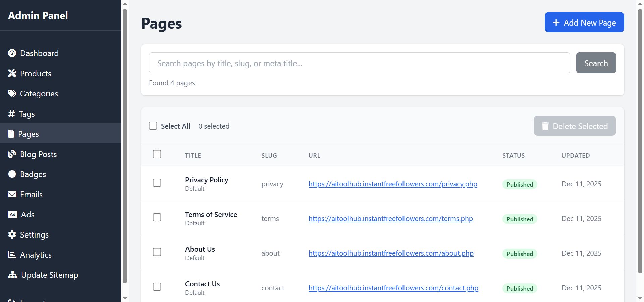Click the Emails envelope icon
Screen dimensions: 644x302
12,195
